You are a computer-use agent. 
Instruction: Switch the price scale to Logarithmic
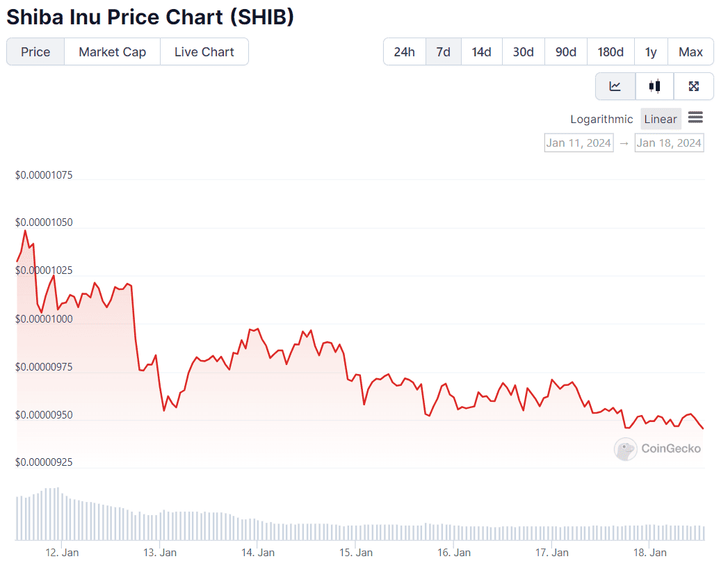click(601, 119)
